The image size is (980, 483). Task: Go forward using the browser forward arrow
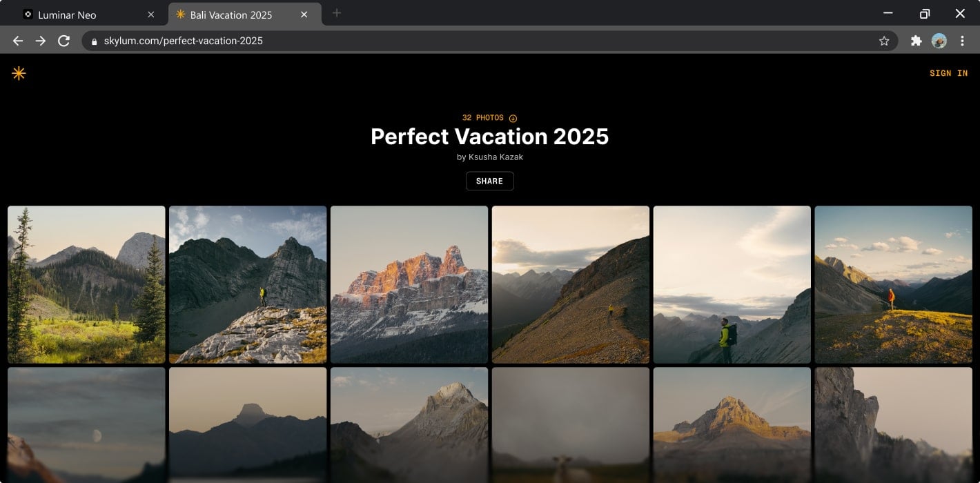(x=41, y=41)
